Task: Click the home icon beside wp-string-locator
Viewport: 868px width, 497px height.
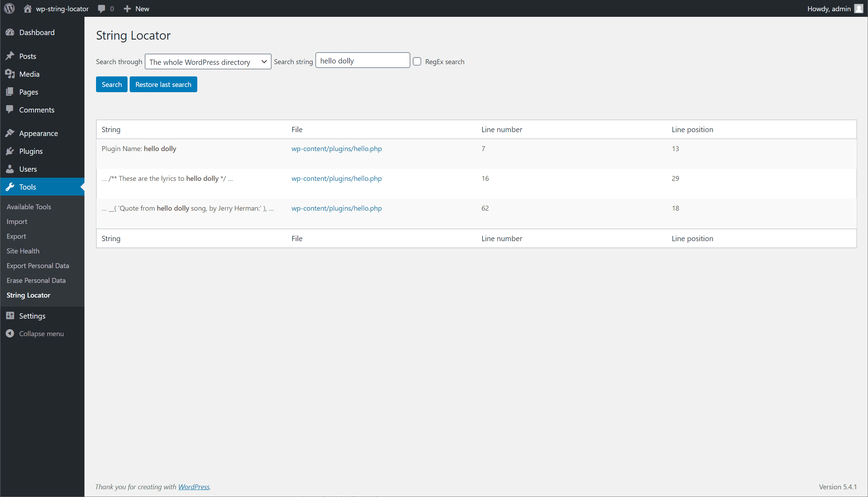Action: (27, 9)
